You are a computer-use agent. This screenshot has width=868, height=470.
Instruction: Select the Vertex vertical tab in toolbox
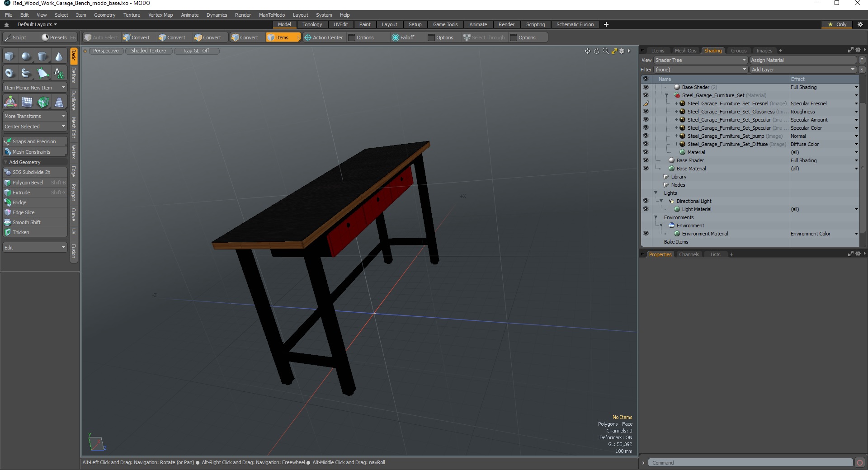tap(74, 152)
